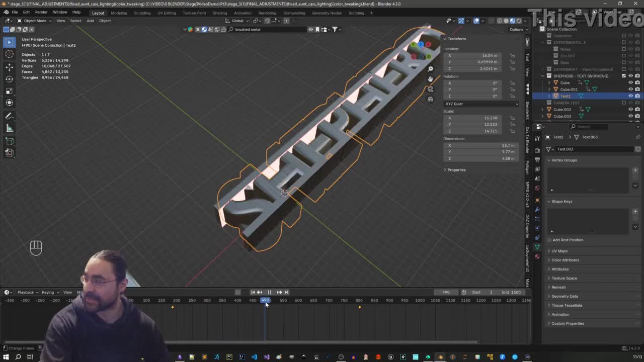Hide Cube.001 in the viewport
This screenshot has width=644, height=362.
pos(630,89)
